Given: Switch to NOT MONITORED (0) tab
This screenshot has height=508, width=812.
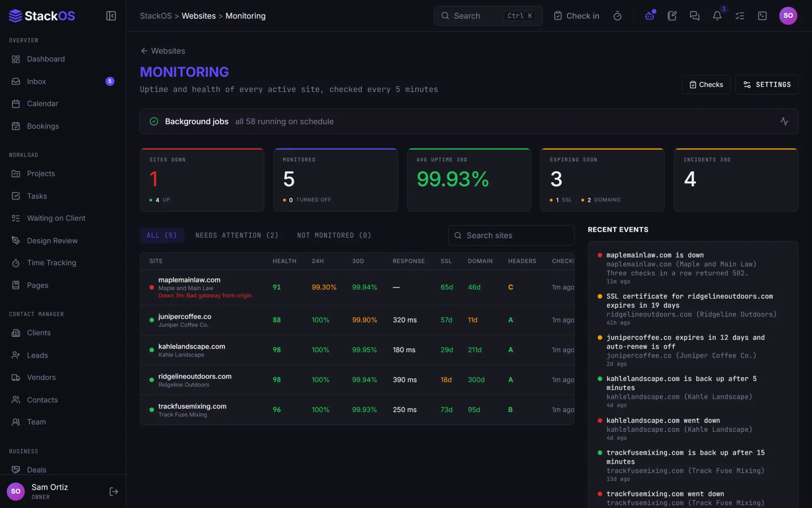Looking at the screenshot, I should click(334, 235).
